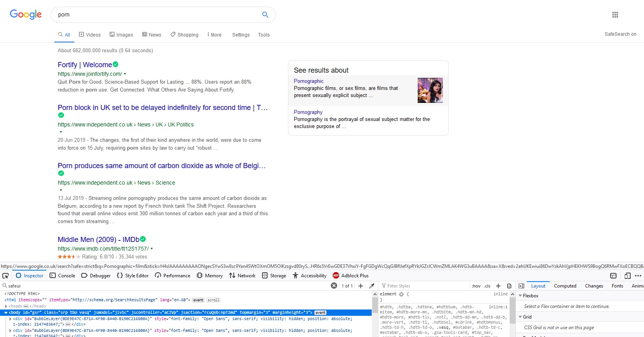Open search Settings
This screenshot has width=644, height=337.
(x=241, y=35)
